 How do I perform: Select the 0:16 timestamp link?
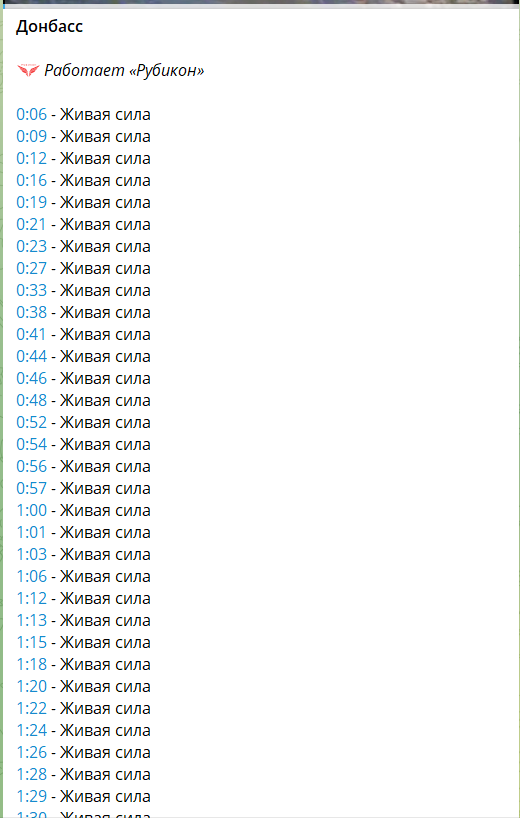(31, 180)
